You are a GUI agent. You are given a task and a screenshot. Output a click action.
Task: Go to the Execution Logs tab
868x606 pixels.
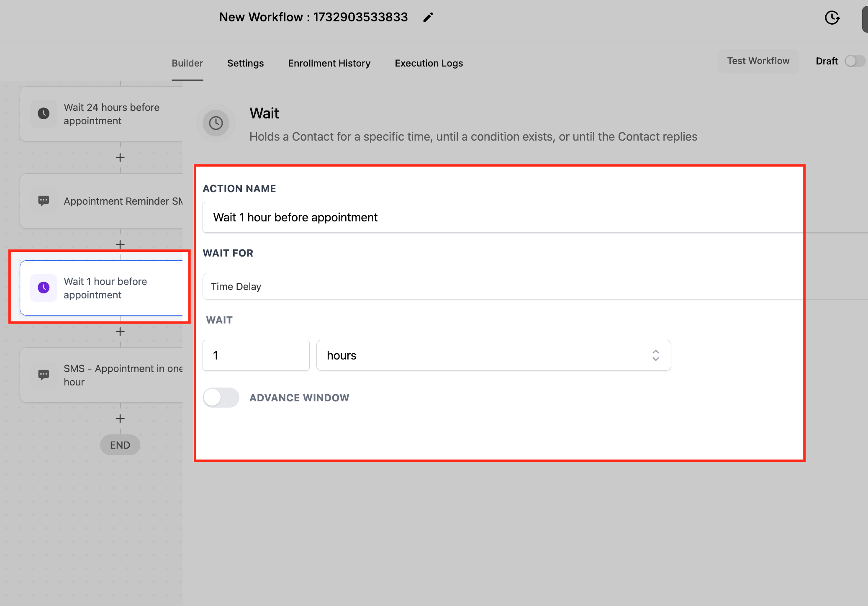[429, 63]
